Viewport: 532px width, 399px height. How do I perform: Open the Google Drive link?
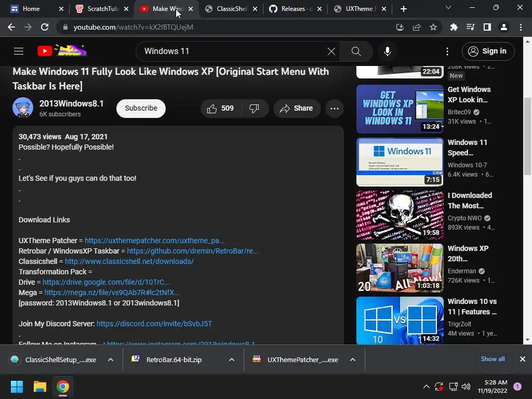[106, 282]
